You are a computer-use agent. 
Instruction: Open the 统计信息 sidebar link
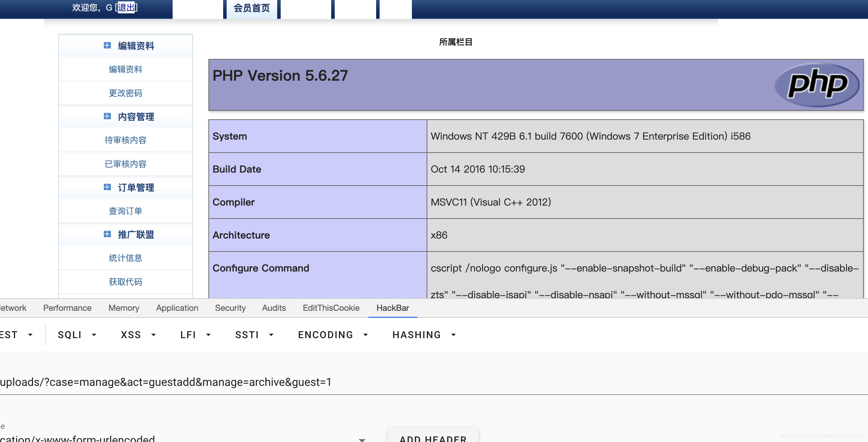pos(126,258)
